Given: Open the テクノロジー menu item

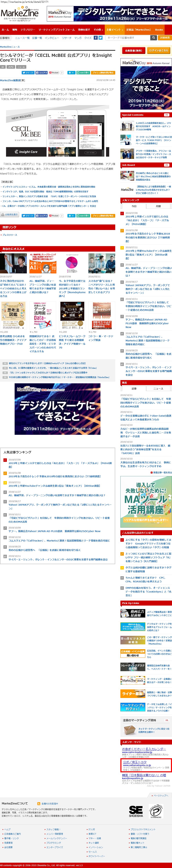Looking at the screenshot, I should (x=28, y=30).
